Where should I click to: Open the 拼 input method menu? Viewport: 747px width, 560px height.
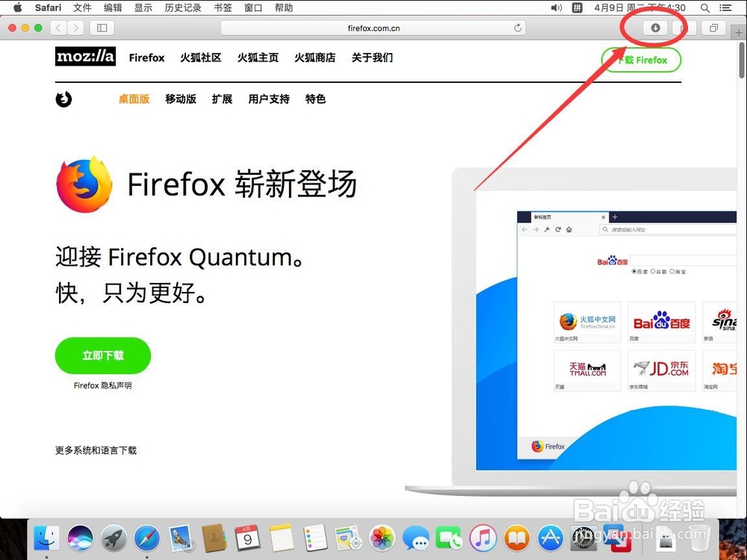(x=577, y=7)
